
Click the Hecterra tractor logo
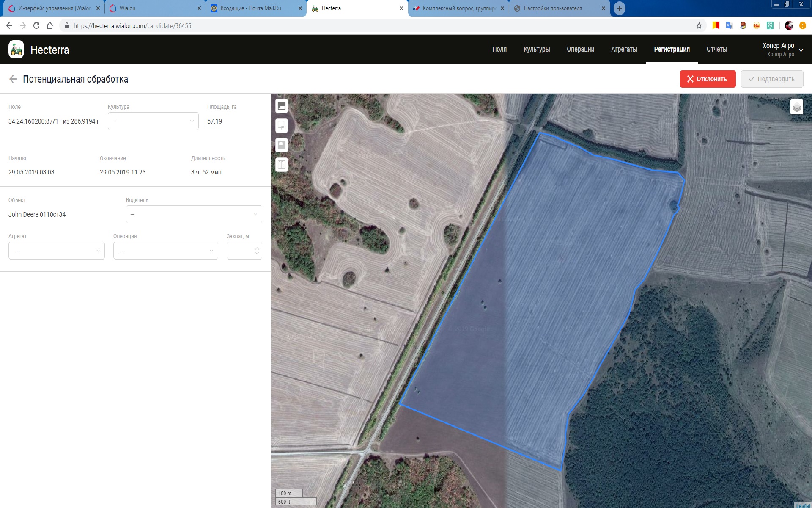click(x=16, y=50)
